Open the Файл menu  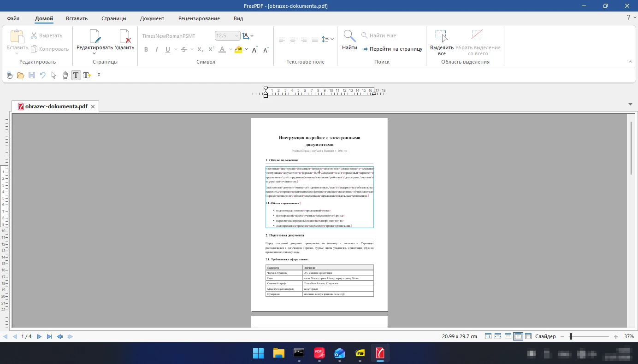point(13,19)
